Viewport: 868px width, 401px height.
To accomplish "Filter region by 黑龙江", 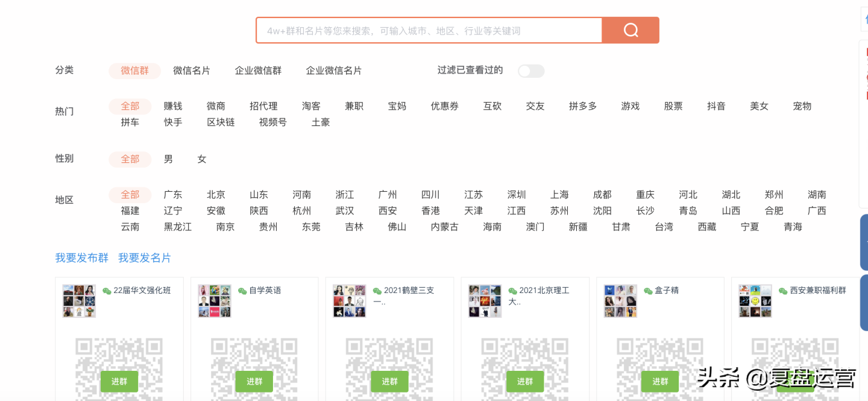I will click(x=178, y=227).
